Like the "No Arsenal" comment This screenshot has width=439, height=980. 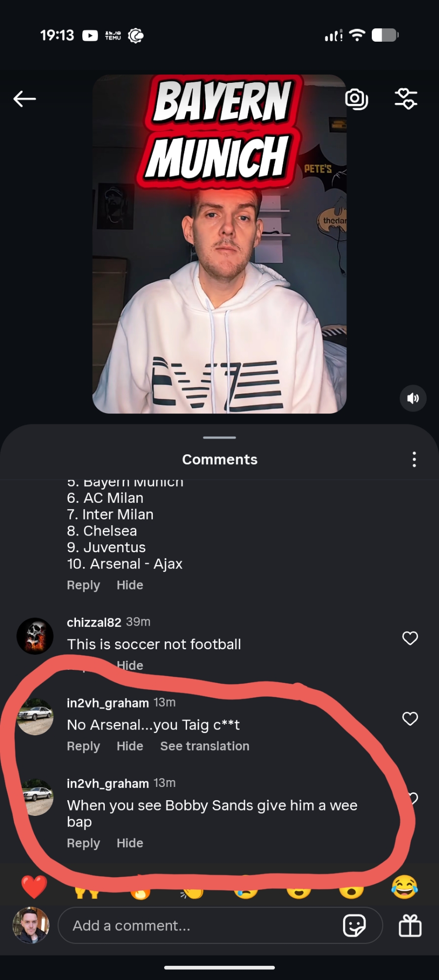410,719
